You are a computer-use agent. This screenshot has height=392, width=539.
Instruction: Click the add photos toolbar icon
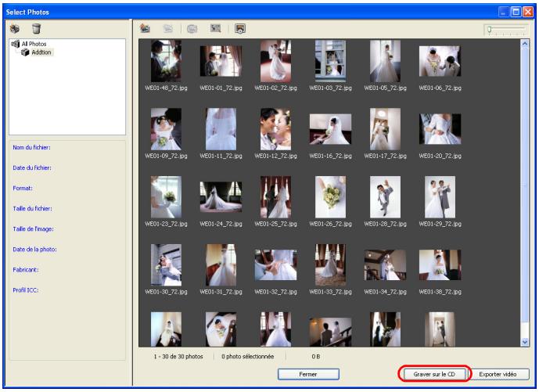tap(145, 28)
